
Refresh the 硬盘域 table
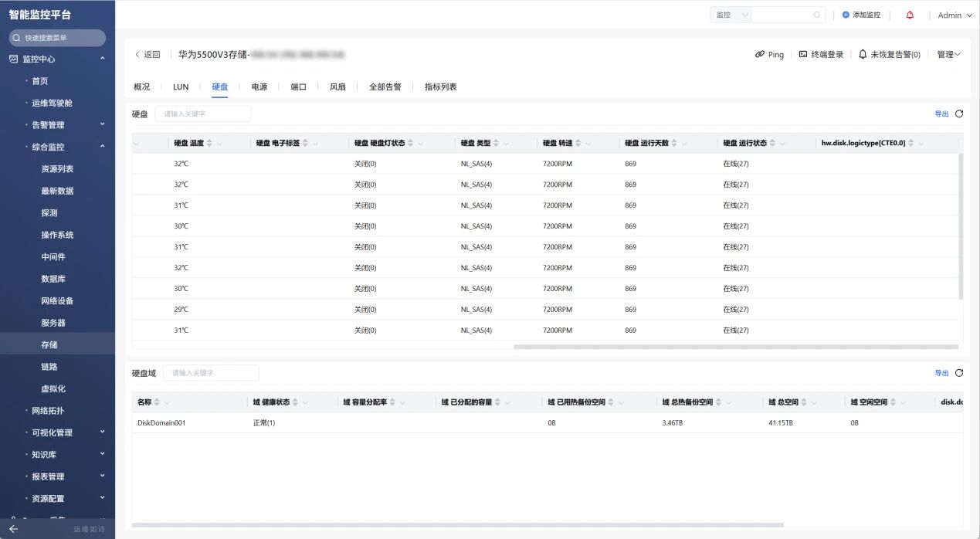959,373
